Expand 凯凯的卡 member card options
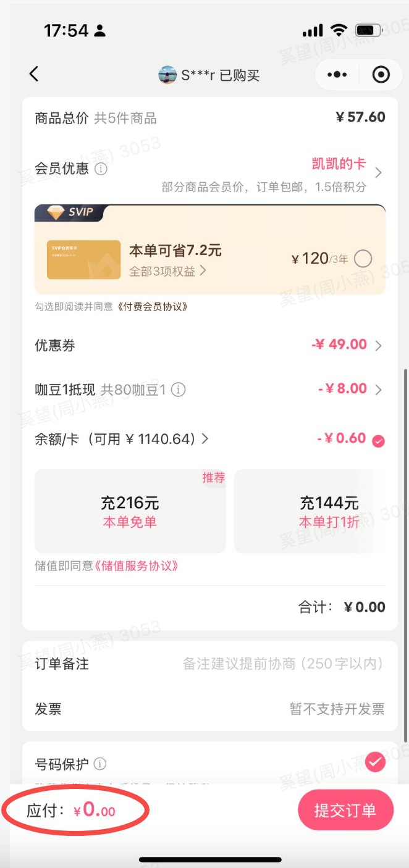 [378, 172]
